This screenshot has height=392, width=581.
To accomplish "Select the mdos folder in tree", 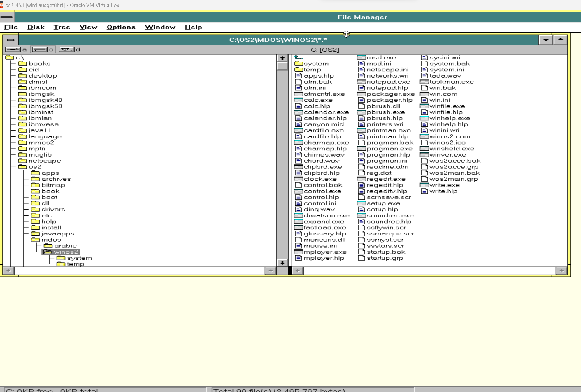I will point(46,240).
